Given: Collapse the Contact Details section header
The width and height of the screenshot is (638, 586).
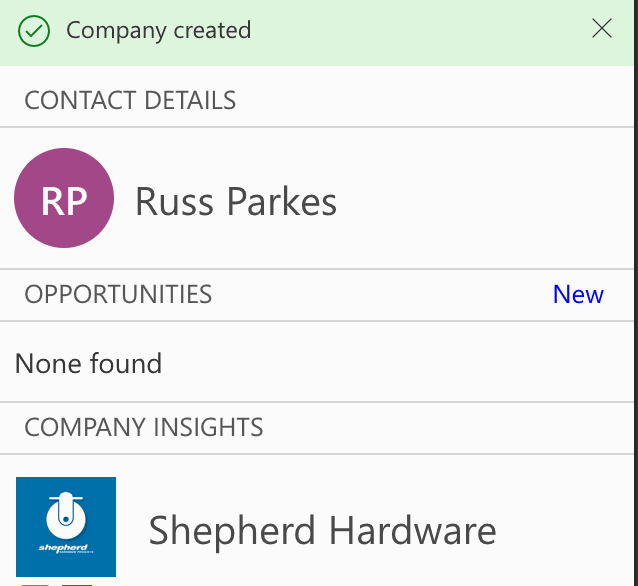Looking at the screenshot, I should click(x=317, y=100).
